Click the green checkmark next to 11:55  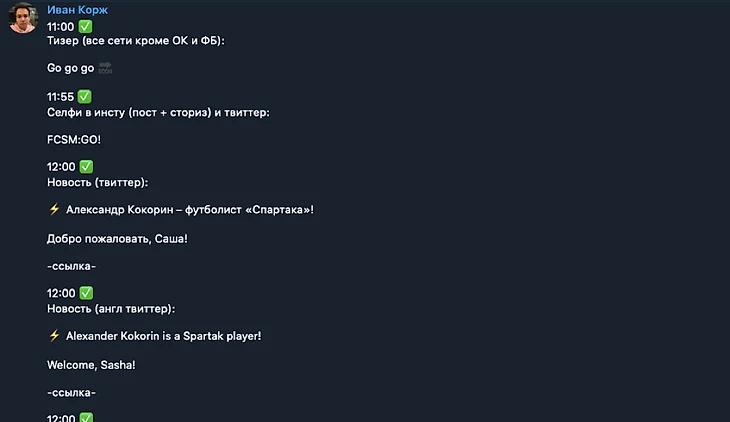click(x=84, y=96)
